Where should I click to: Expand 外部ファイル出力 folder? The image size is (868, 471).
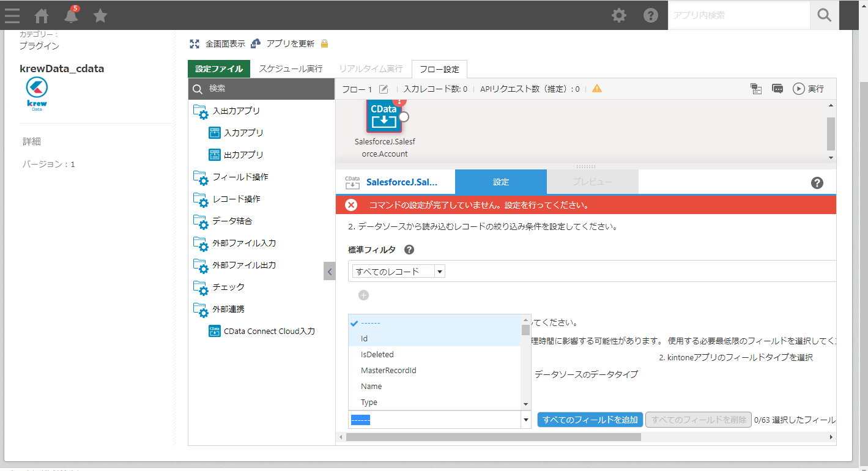[x=234, y=265]
